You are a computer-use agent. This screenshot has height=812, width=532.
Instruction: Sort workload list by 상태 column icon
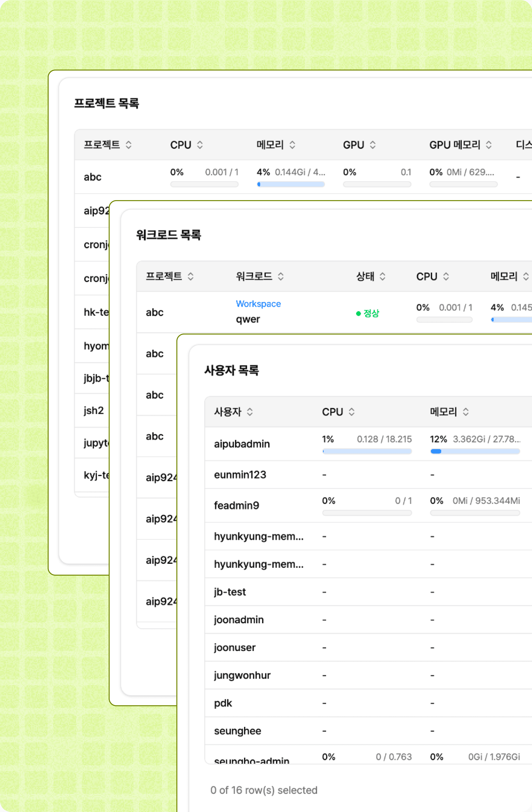tap(382, 276)
